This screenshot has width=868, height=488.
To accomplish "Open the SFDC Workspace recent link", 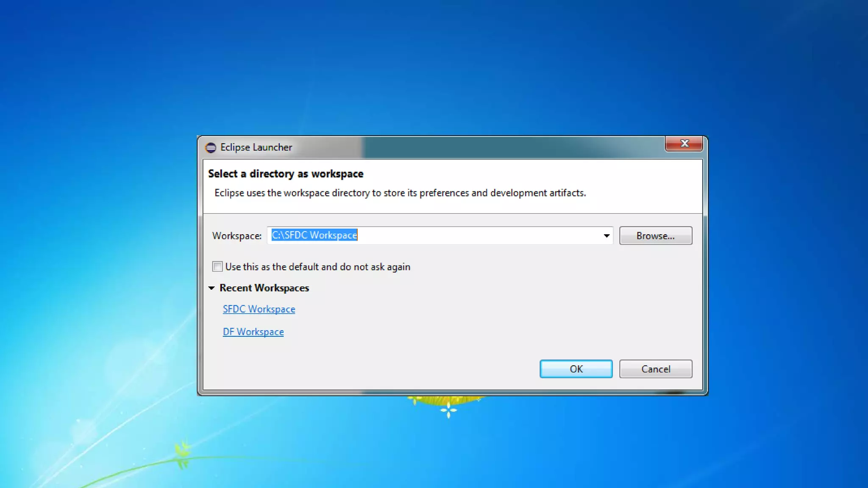I will (x=259, y=309).
